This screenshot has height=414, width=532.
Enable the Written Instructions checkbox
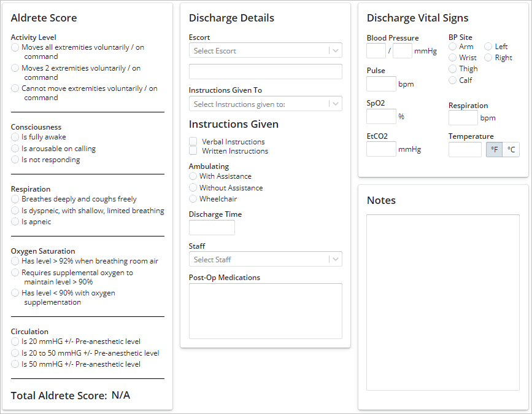click(193, 150)
